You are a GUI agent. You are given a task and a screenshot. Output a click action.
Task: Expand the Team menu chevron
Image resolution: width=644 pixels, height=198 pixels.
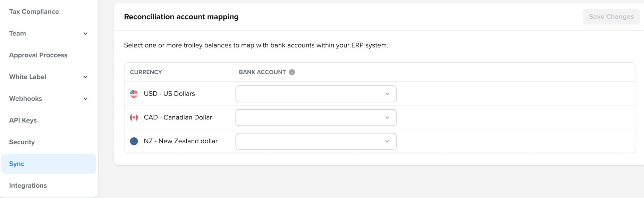pos(85,34)
